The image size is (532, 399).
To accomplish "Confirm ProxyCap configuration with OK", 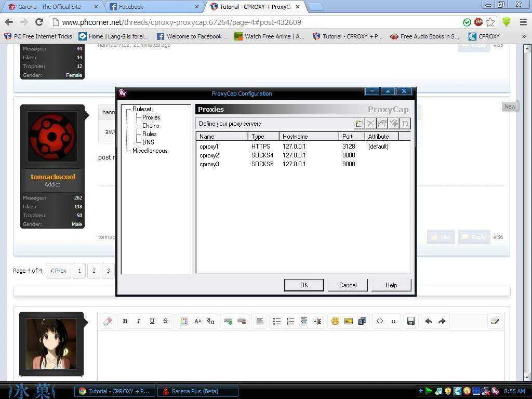I will coord(304,285).
